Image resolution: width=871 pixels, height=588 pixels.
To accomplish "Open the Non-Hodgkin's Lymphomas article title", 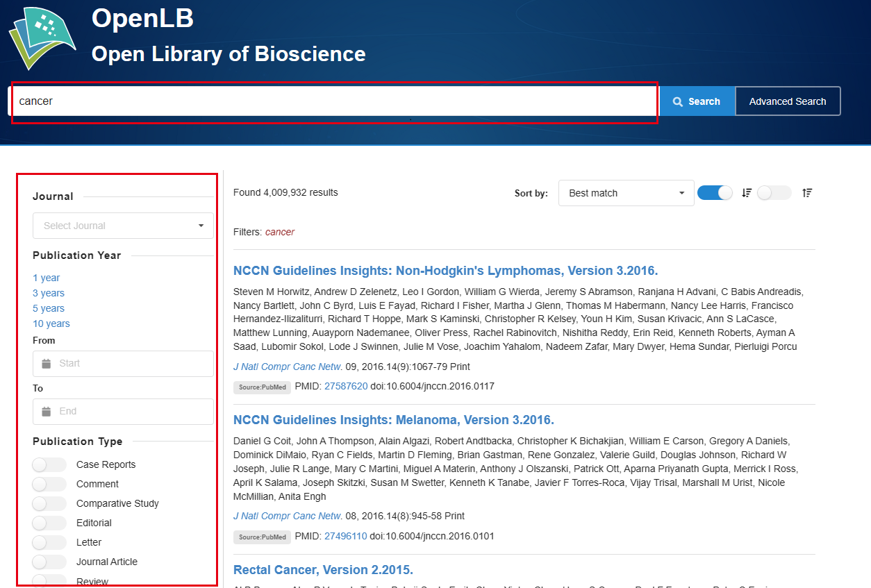I will pyautogui.click(x=445, y=271).
